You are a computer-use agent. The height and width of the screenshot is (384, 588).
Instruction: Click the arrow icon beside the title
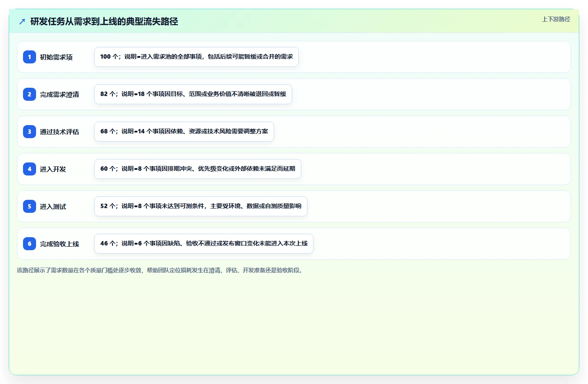[22, 22]
